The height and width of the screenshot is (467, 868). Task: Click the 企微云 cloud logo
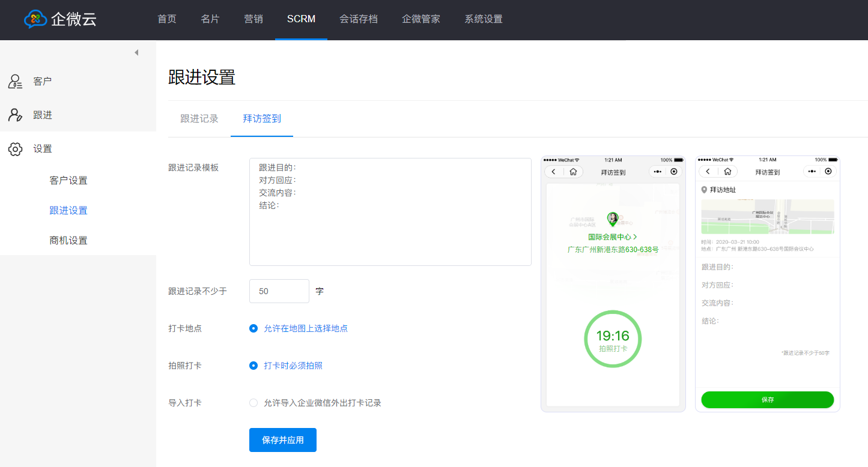point(35,19)
